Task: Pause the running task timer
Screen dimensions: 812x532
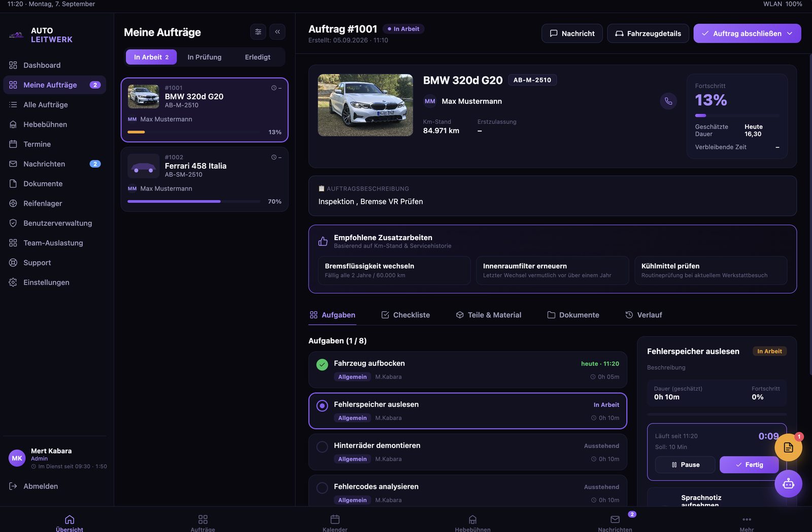Action: click(685, 465)
